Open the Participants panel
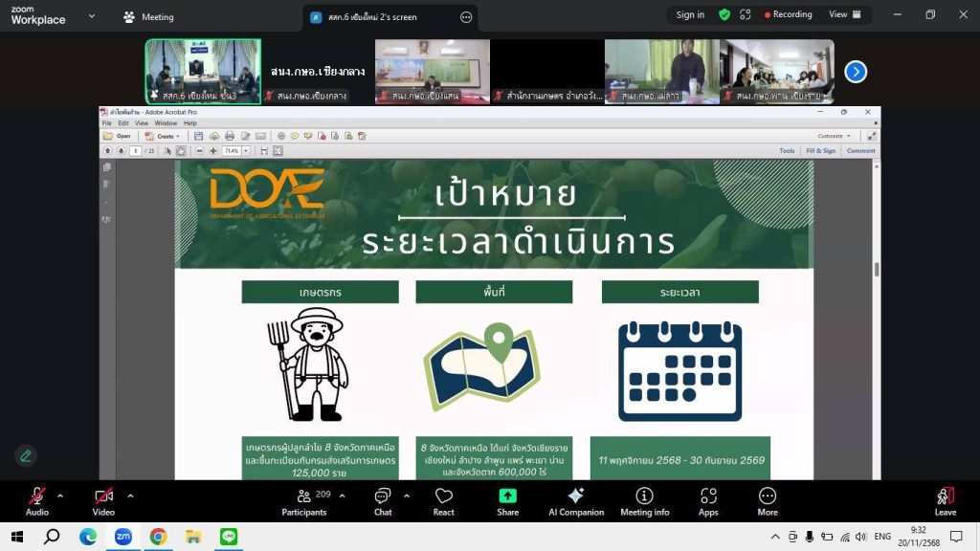The height and width of the screenshot is (551, 980). [304, 501]
